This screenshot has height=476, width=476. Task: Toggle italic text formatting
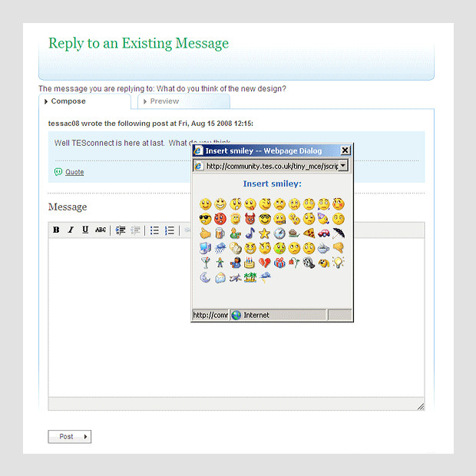tap(71, 230)
